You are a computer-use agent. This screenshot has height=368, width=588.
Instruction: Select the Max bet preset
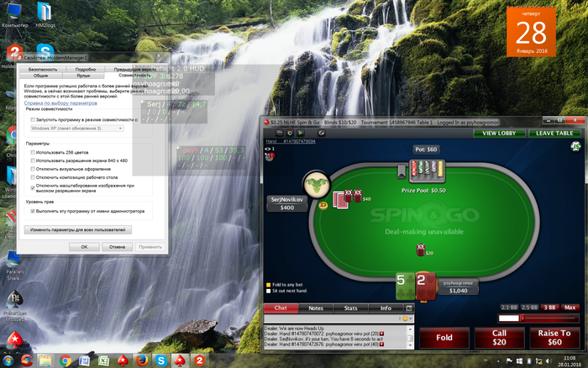coord(570,308)
